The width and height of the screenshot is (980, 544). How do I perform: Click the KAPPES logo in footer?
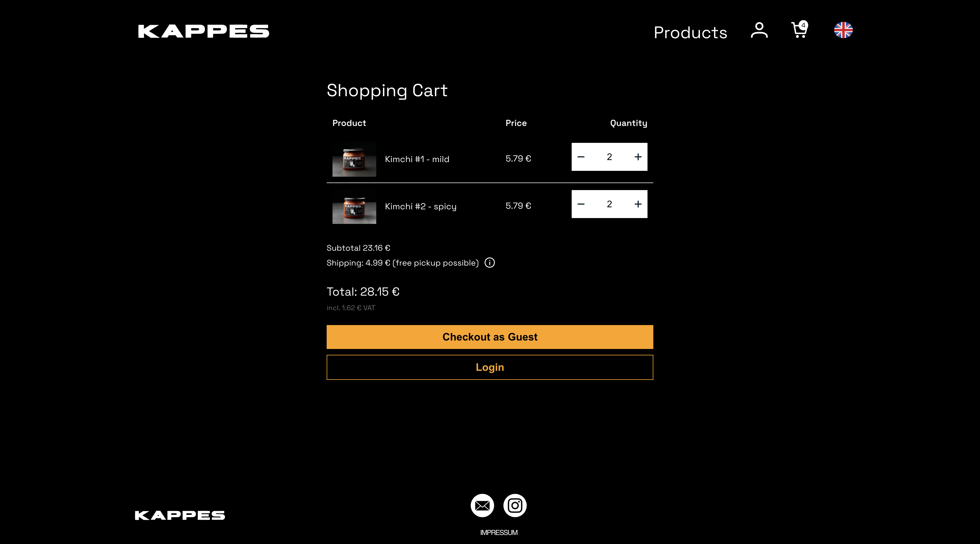(x=180, y=515)
